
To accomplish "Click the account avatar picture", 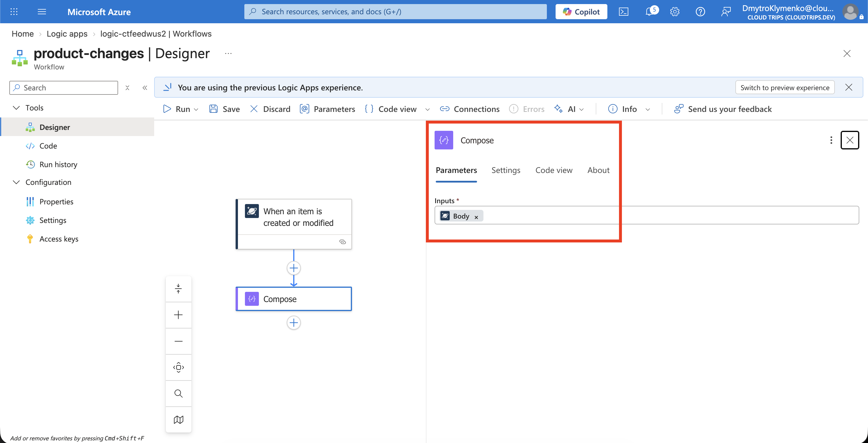I will click(851, 12).
